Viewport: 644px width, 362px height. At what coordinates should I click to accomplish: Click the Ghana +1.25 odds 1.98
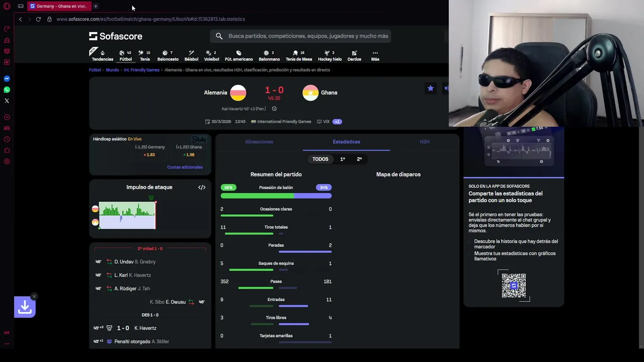(x=189, y=155)
